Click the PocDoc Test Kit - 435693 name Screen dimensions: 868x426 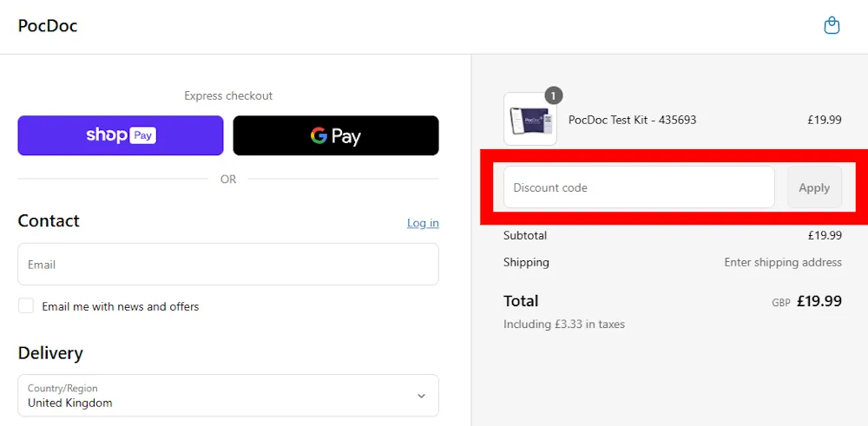[632, 120]
